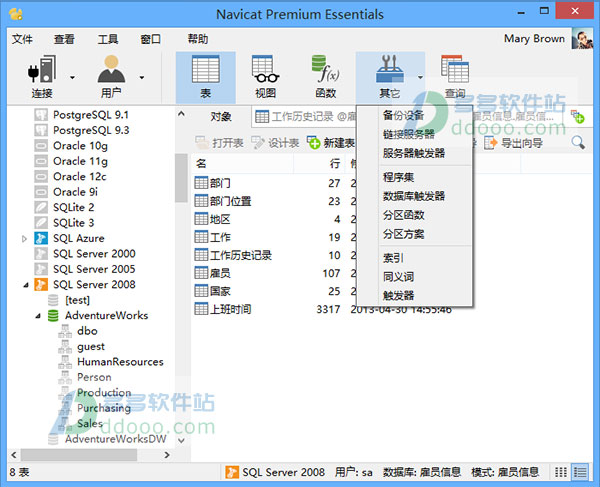Viewport: 600px width, 487px height.
Task: Click the tree scroll-up chevron
Action: tap(181, 114)
